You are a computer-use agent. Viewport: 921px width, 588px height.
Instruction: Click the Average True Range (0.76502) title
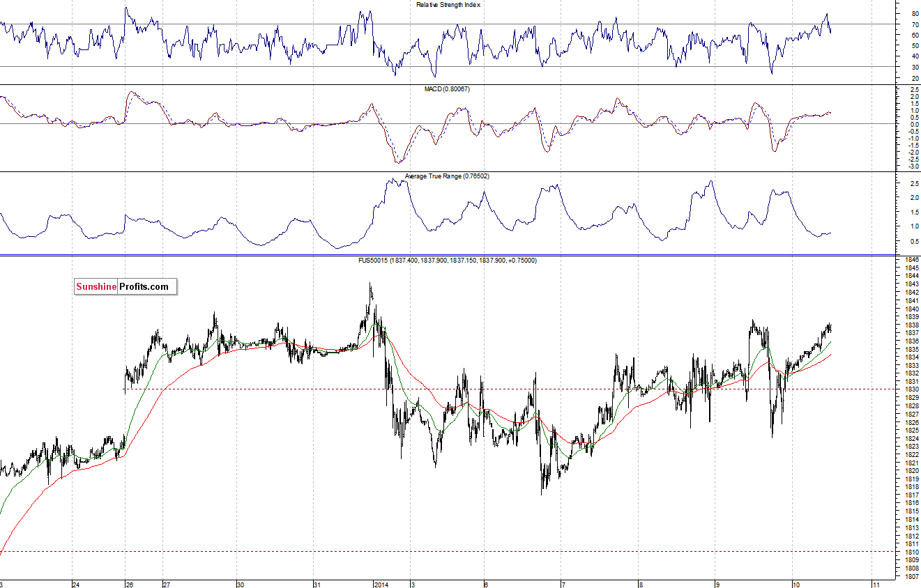[x=447, y=176]
